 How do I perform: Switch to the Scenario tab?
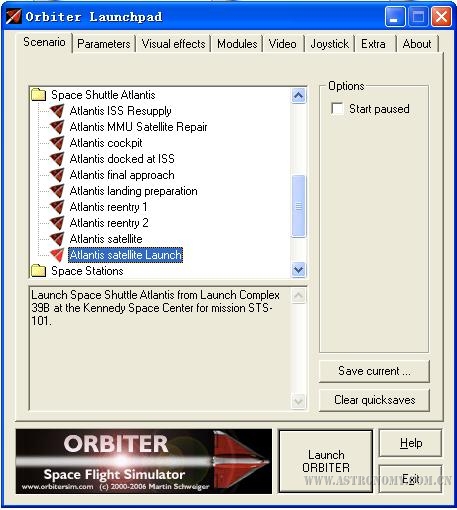pos(44,42)
